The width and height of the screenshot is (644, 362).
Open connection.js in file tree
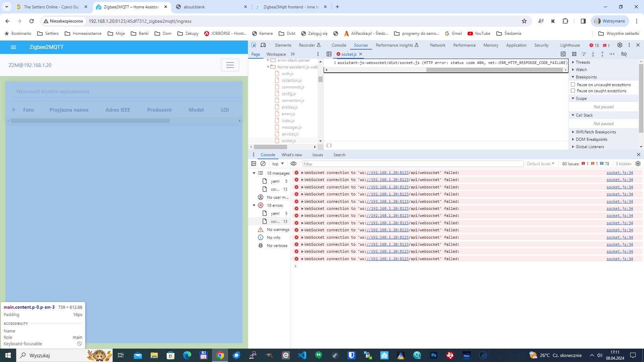click(293, 101)
